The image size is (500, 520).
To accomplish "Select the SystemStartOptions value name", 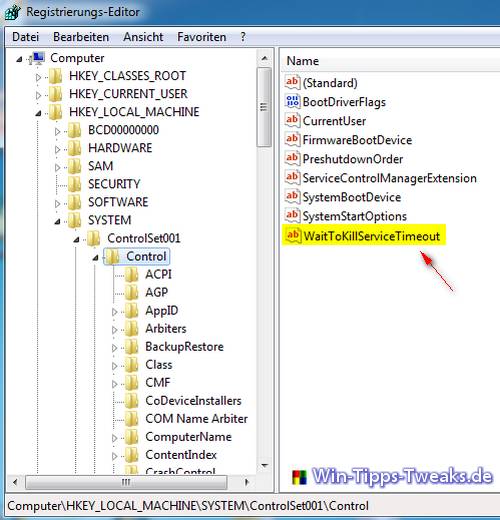I will point(355,216).
